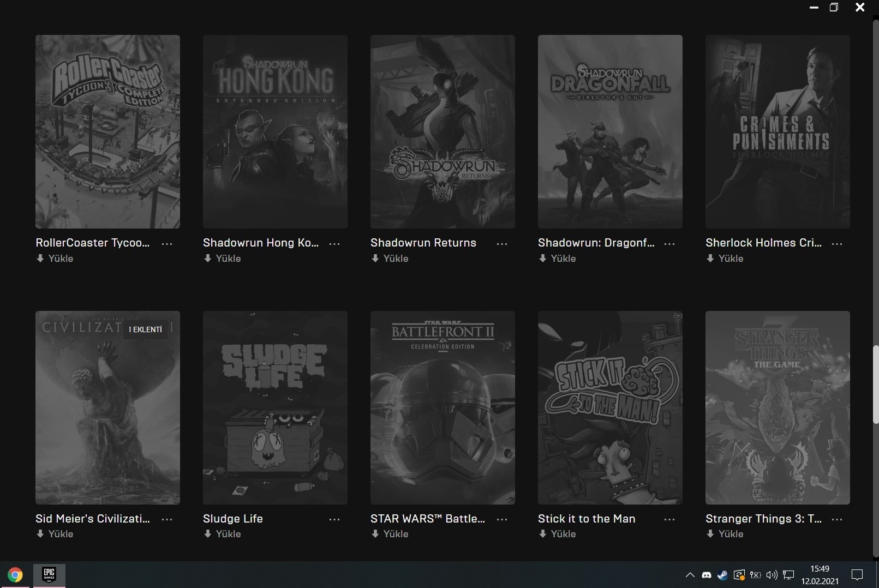The image size is (879, 588).
Task: Select the Stranger Things 3 cover art
Action: (x=778, y=407)
